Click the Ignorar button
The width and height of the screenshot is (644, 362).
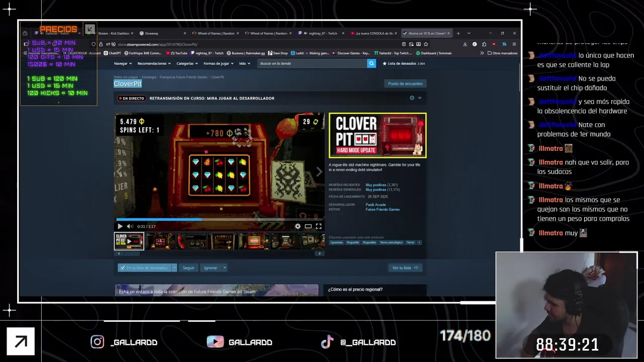point(211,267)
